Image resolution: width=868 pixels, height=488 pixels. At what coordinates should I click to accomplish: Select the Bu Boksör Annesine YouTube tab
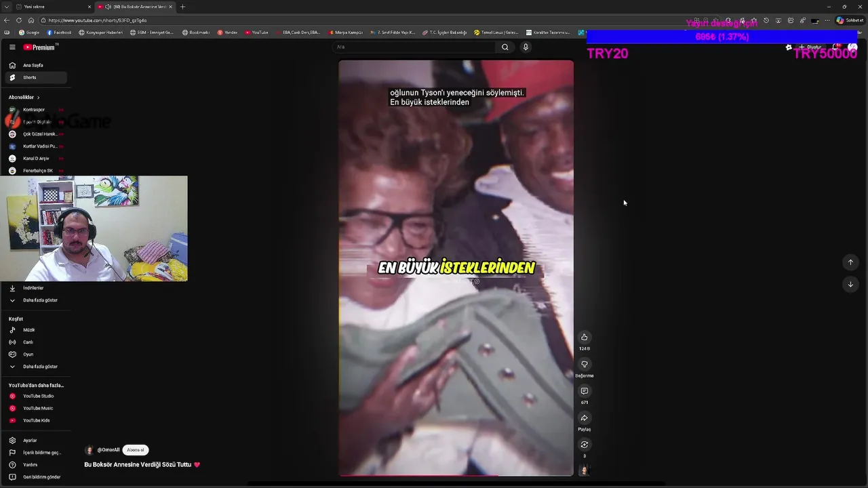[134, 7]
